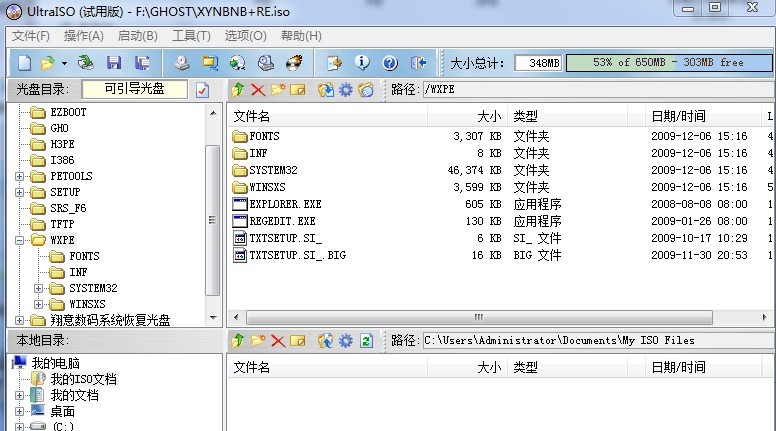776x431 pixels.
Task: Click the Extract icon in the disc pane toolbar
Action: tap(326, 90)
